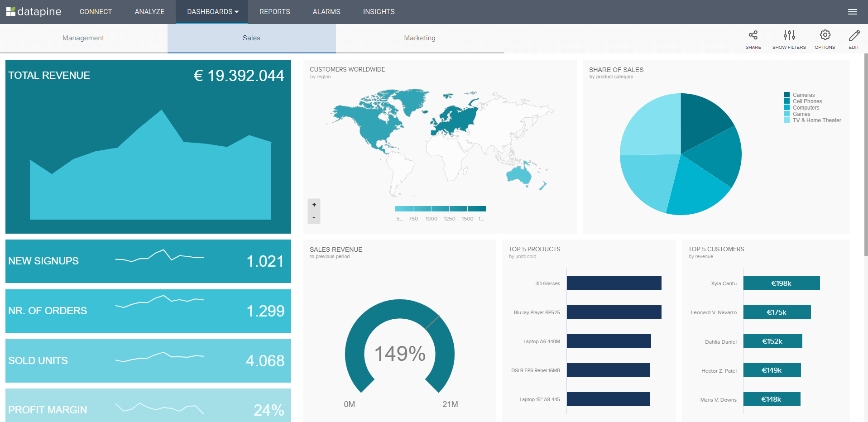Enter Edit mode with the pencil icon
The width and height of the screenshot is (868, 422).
pyautogui.click(x=854, y=38)
